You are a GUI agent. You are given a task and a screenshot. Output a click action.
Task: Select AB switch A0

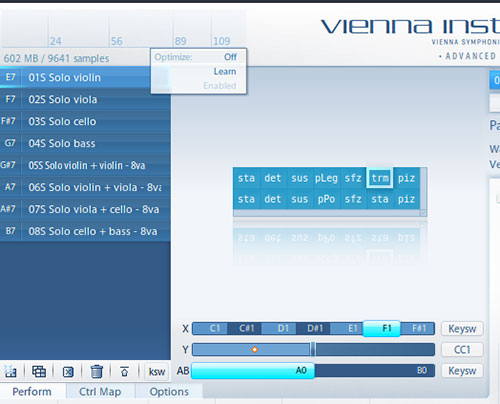253,370
